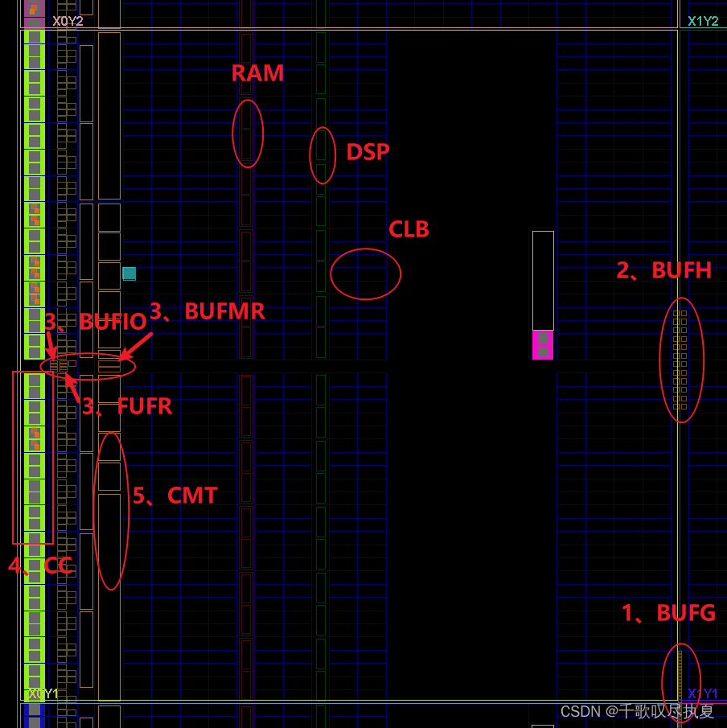Click the "5、CMT" annotation text
Screen dimensions: 727x728
tap(175, 496)
